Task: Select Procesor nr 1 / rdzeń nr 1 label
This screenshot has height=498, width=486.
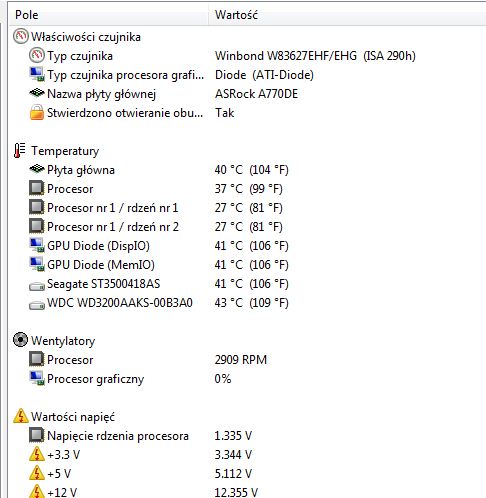Action: tap(113, 208)
